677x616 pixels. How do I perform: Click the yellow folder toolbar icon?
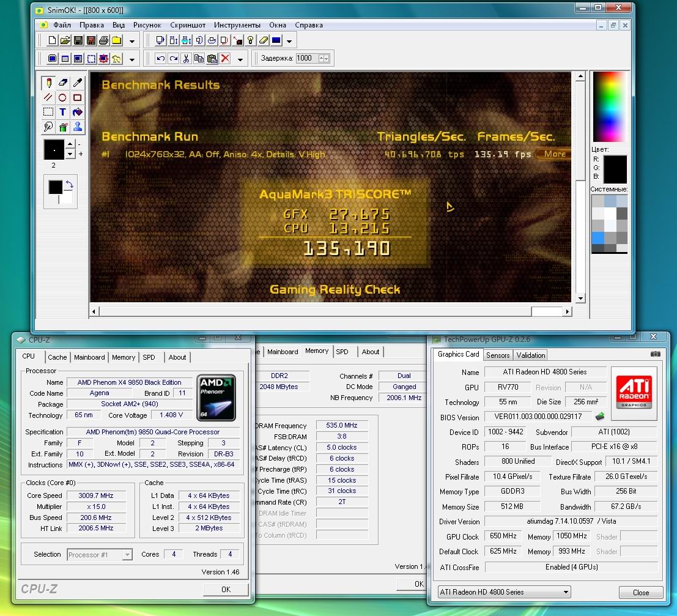pyautogui.click(x=117, y=40)
